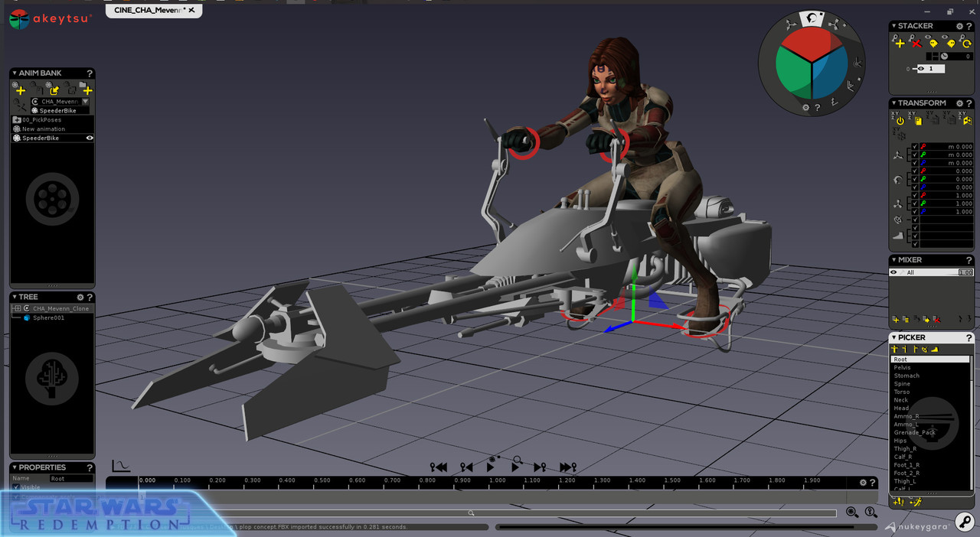Select New animation in Anim Bank
Screen dimensions: 980x537
[52, 129]
